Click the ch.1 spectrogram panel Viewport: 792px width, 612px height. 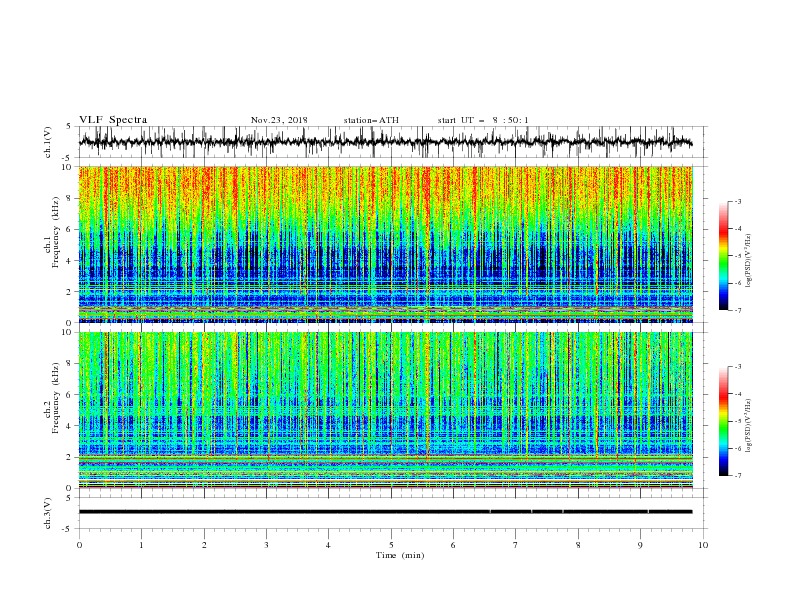point(385,244)
